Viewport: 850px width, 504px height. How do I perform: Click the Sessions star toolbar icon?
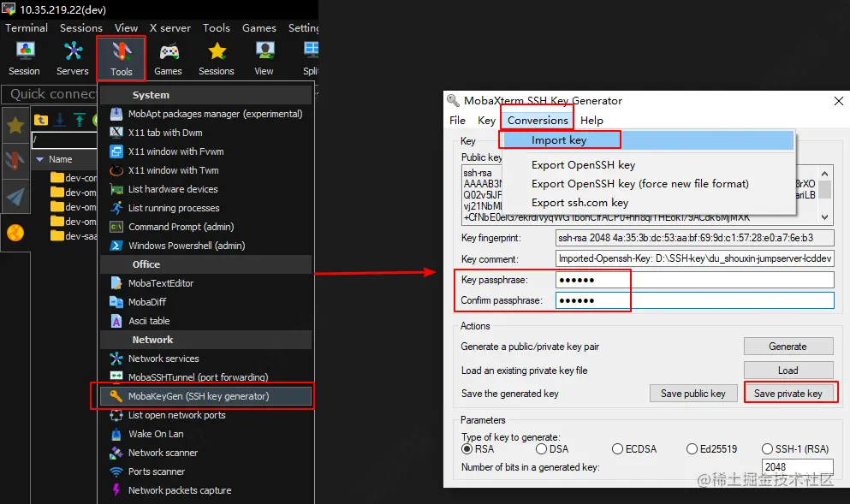pos(217,58)
